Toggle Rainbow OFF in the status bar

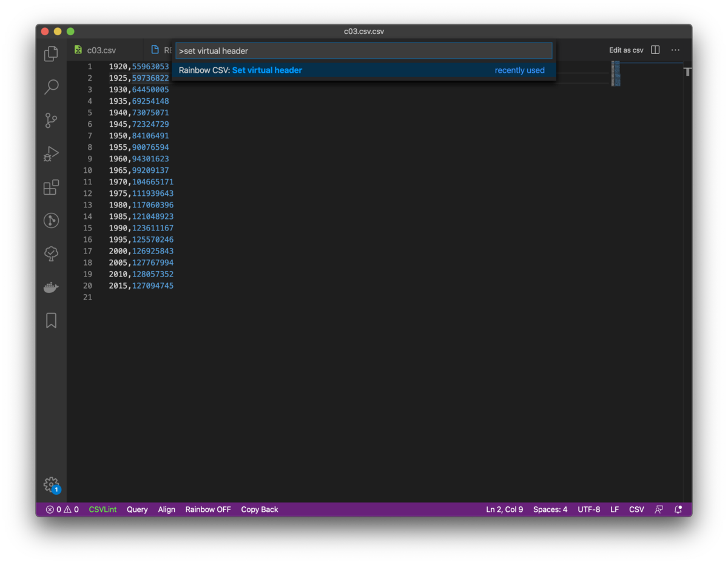[x=208, y=509]
